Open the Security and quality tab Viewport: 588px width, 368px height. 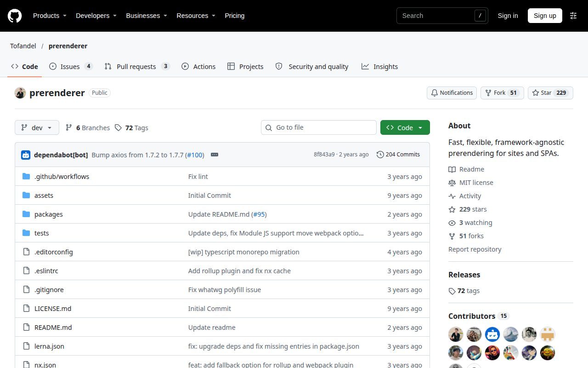pos(312,67)
